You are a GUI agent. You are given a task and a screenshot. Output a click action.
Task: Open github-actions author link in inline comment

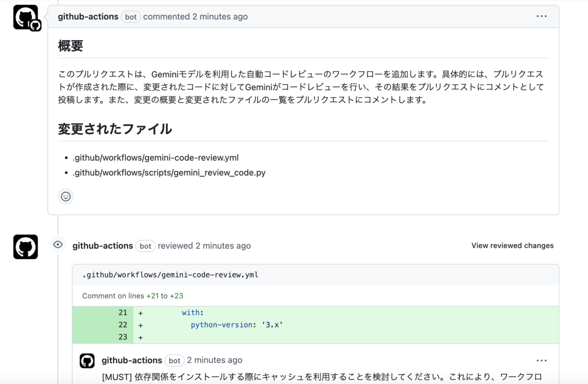(x=132, y=360)
